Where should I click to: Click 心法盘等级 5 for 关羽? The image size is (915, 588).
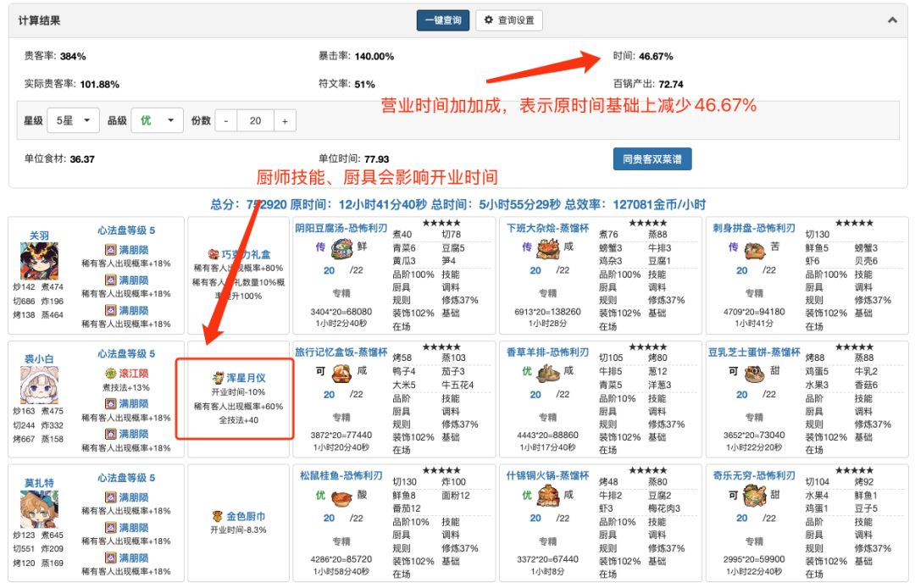tap(126, 230)
